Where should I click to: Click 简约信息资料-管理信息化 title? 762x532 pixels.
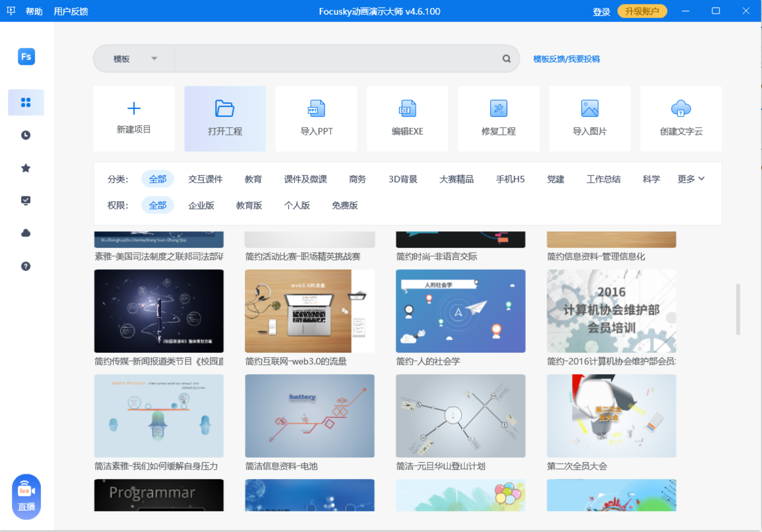(x=596, y=256)
